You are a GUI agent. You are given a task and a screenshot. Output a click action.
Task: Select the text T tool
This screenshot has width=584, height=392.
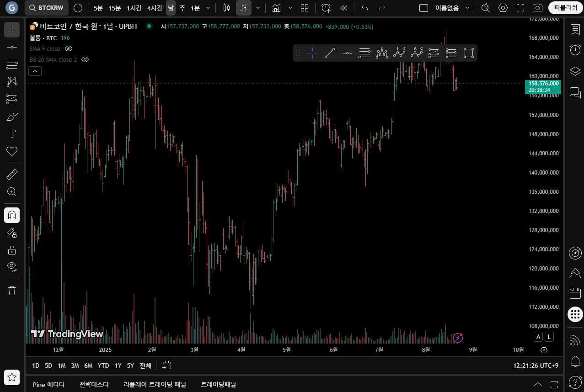coord(12,134)
